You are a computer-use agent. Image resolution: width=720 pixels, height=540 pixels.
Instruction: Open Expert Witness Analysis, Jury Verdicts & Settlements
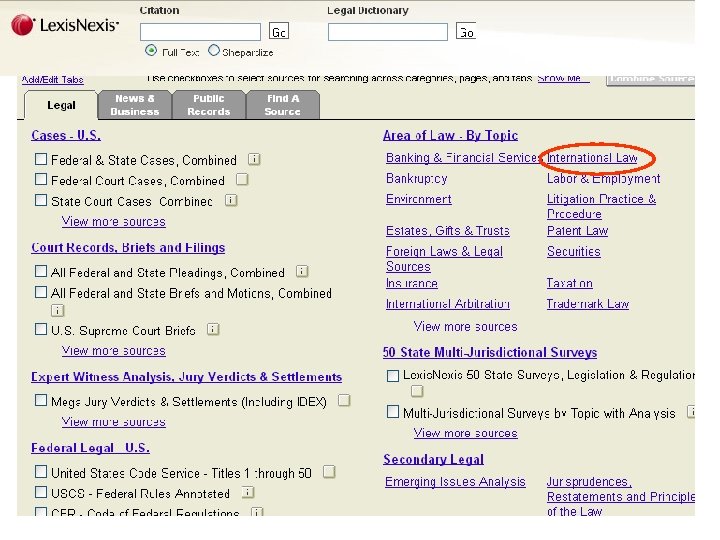click(186, 377)
